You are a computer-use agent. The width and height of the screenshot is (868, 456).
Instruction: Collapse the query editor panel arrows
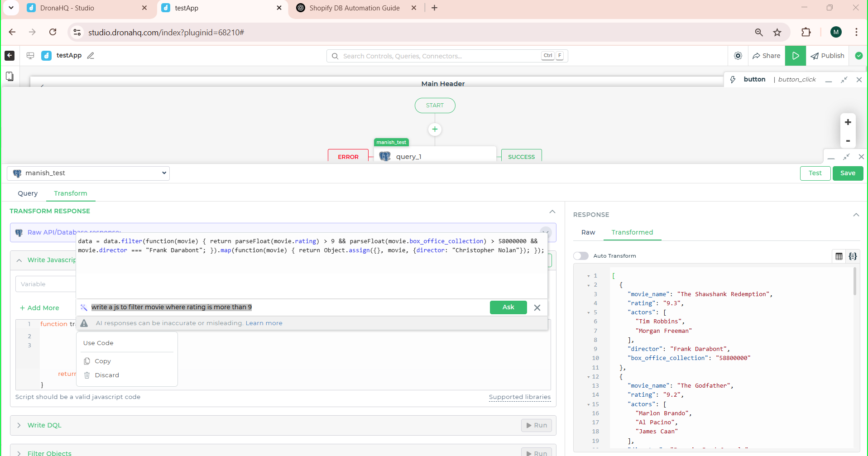[x=846, y=157]
